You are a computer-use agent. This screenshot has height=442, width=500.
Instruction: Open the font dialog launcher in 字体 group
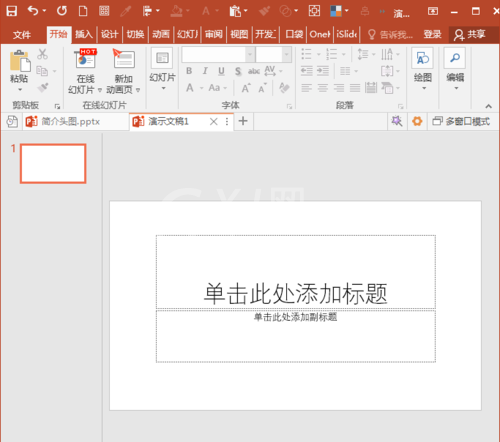(x=289, y=106)
